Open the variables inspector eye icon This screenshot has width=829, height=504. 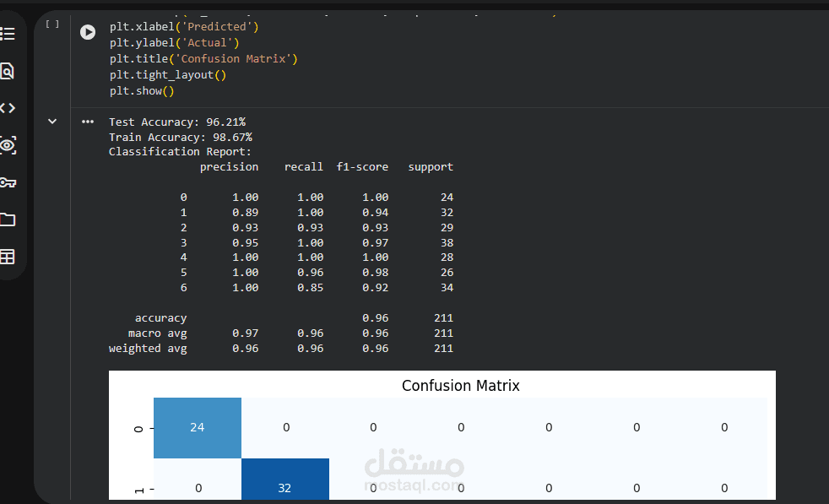pos(7,145)
